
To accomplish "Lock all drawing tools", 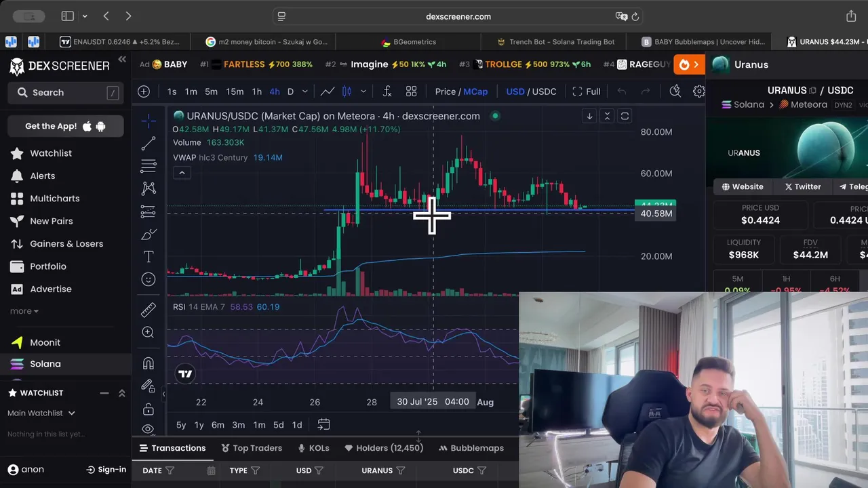I will coord(148,409).
